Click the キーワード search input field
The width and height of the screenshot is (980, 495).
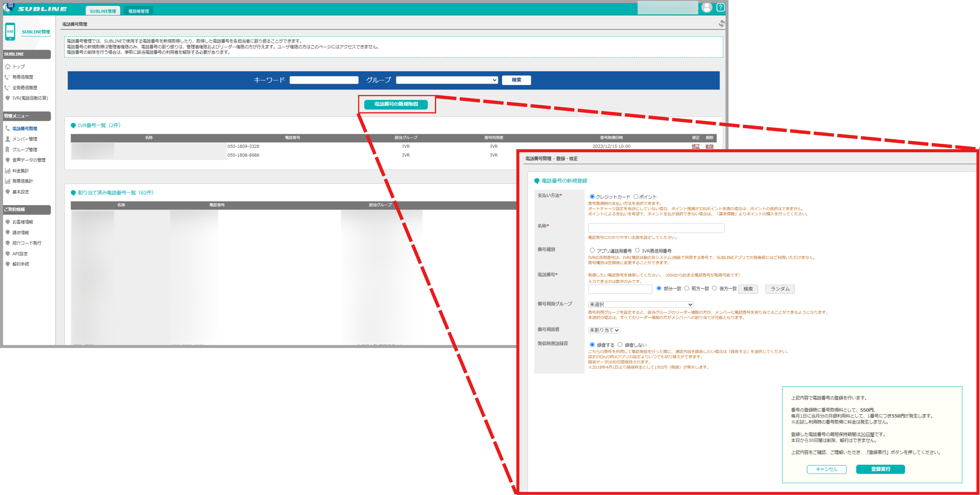tap(324, 80)
